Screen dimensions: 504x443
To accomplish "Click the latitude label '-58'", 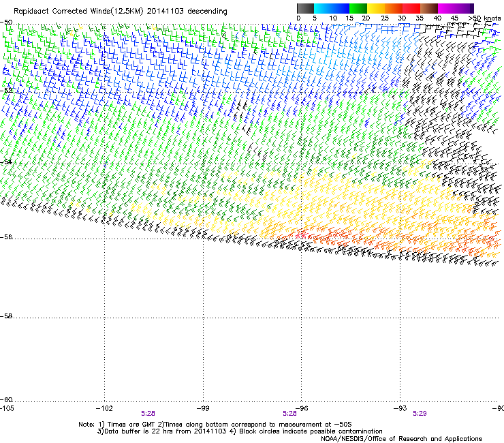I will (x=6, y=316).
